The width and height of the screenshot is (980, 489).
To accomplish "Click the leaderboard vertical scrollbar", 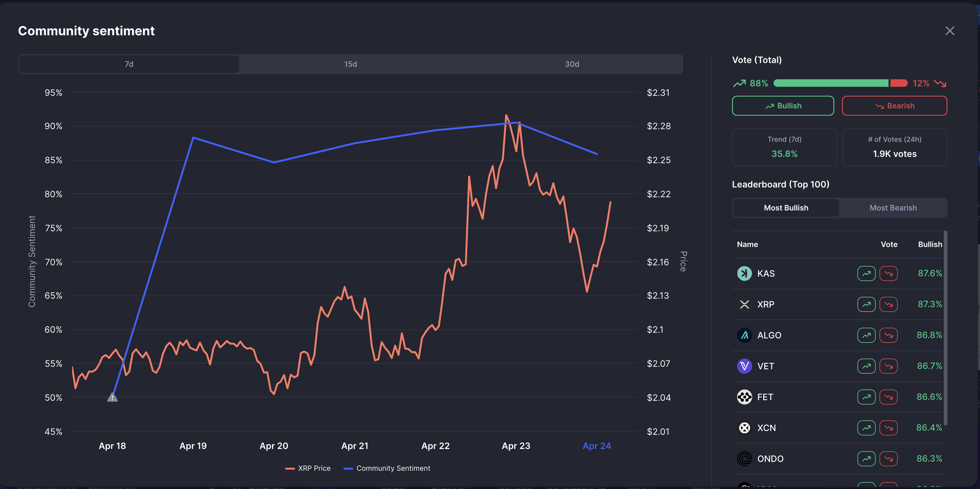I will point(945,327).
